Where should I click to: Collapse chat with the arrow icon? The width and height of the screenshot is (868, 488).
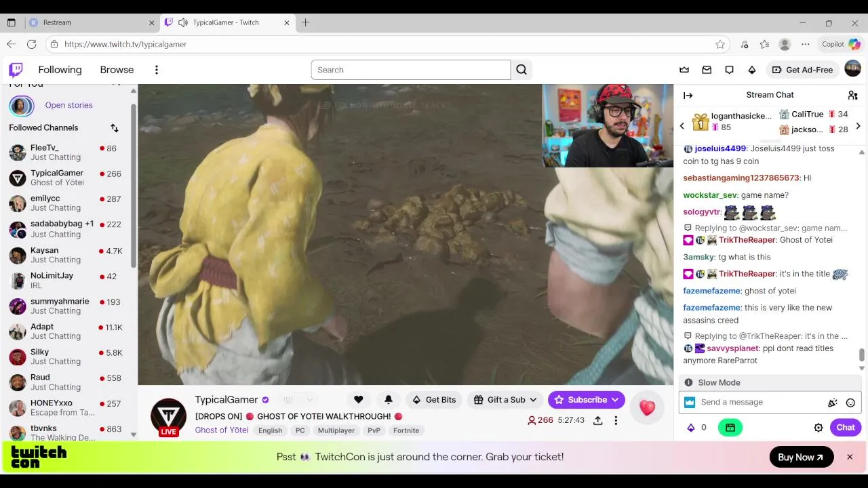pos(688,96)
